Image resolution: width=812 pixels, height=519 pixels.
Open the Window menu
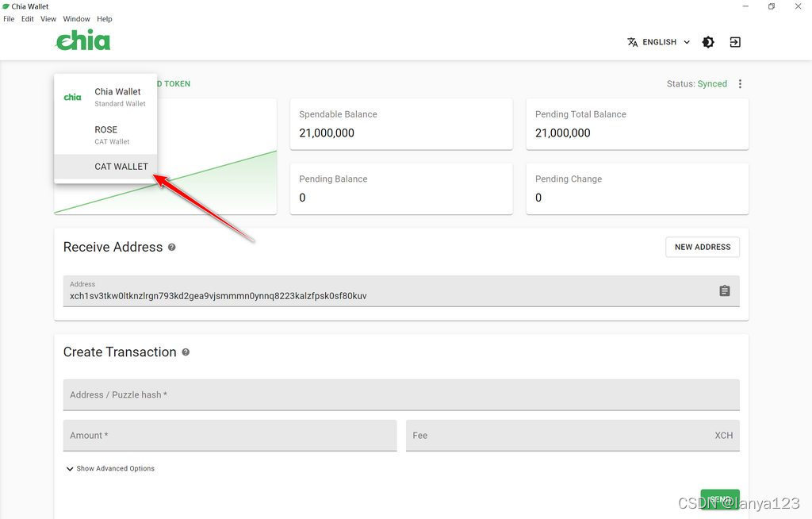pyautogui.click(x=76, y=19)
